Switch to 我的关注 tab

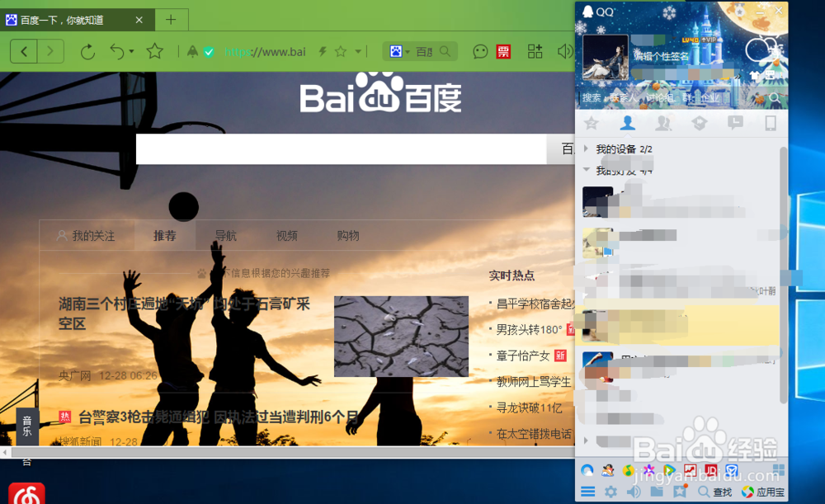click(x=87, y=236)
